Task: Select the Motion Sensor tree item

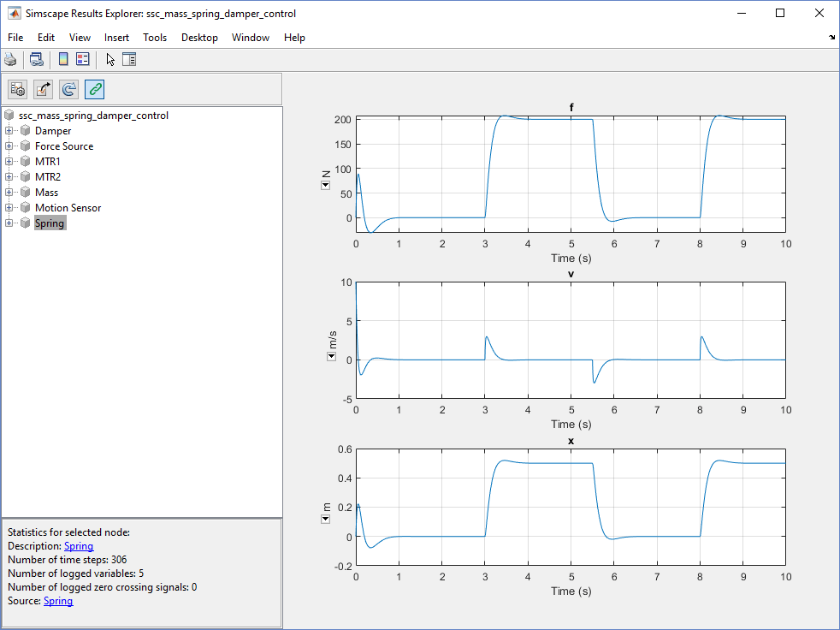Action: pyautogui.click(x=68, y=207)
